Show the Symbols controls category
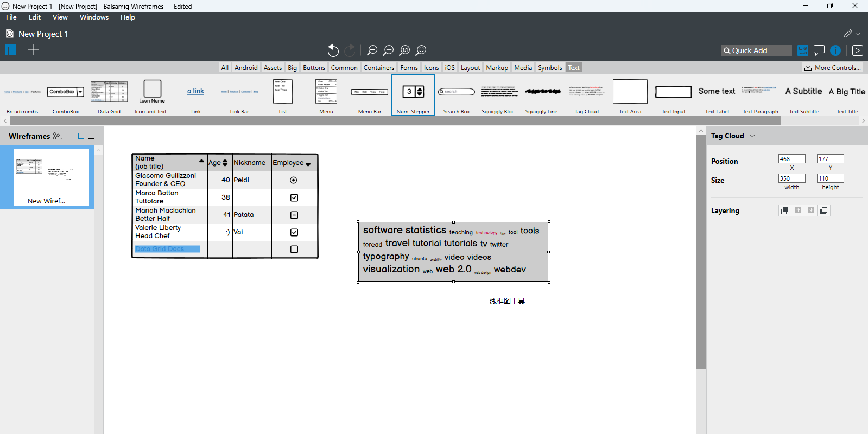Image resolution: width=868 pixels, height=434 pixels. click(550, 68)
